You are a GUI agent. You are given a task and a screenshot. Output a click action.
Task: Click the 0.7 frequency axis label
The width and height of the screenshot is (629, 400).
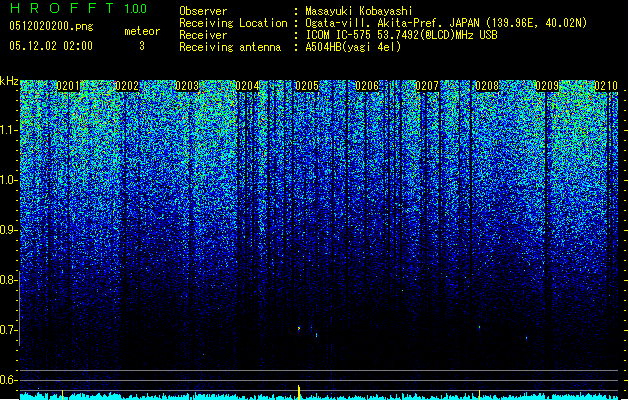tap(9, 330)
